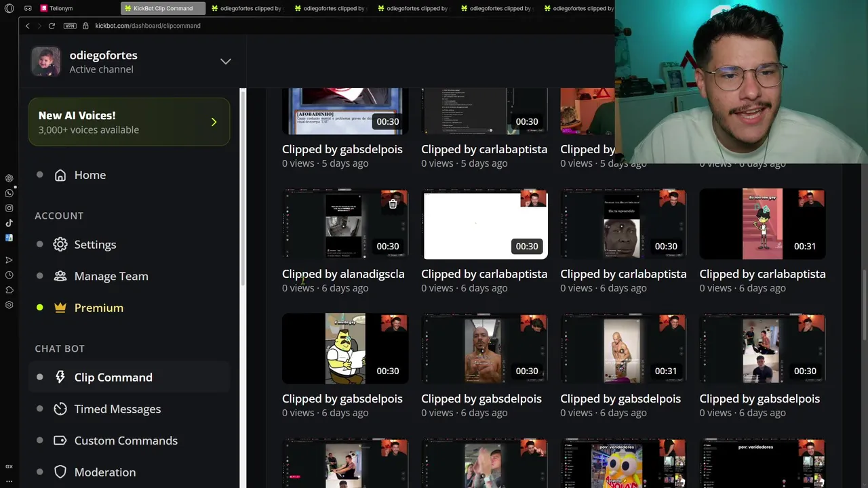
Task: Open browser history clock icon
Action: pyautogui.click(x=9, y=274)
